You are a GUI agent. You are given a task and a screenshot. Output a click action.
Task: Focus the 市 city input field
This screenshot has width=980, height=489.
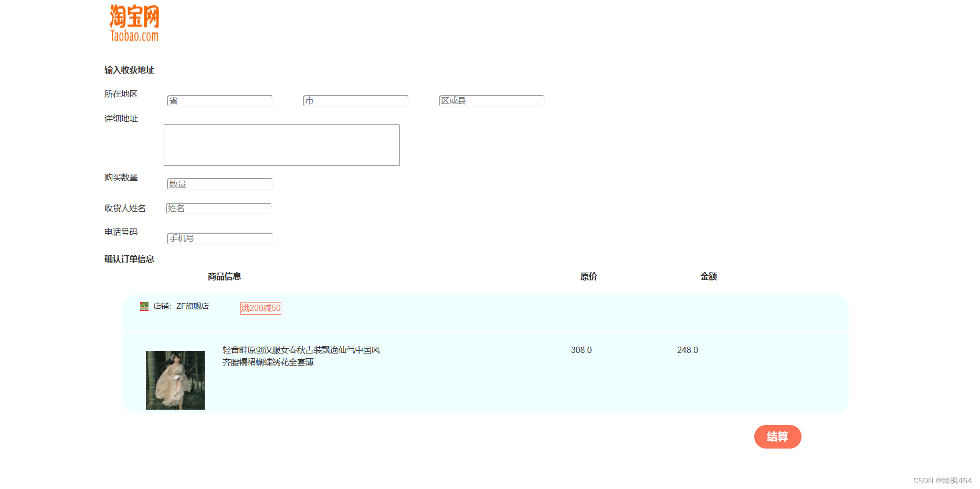tap(356, 100)
